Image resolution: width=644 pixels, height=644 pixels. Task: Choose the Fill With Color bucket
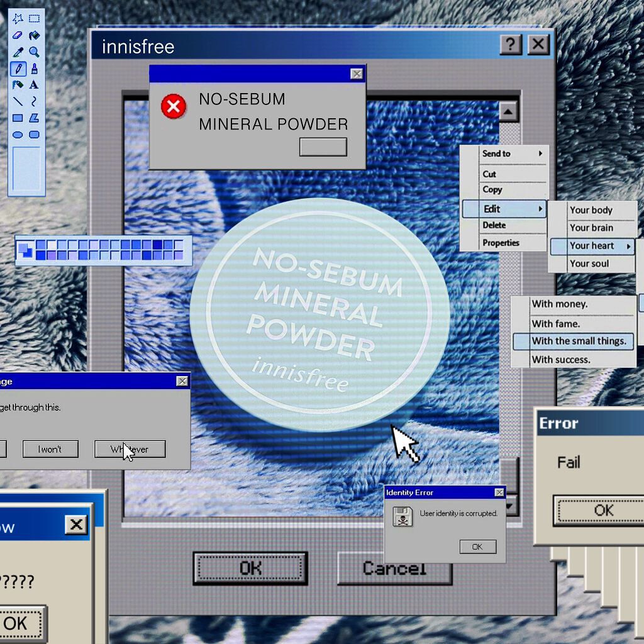[35, 35]
